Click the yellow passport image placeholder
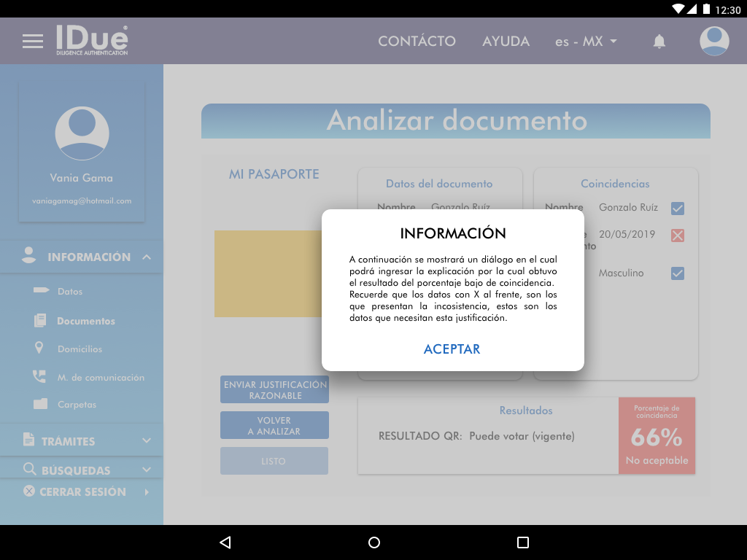The height and width of the screenshot is (560, 747). (268, 273)
